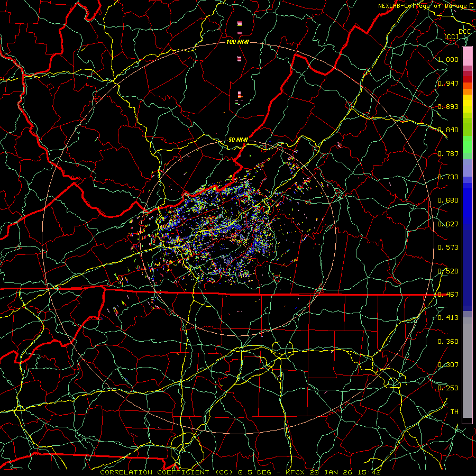Click the TH threshold label on the legend
The image size is (476, 476).
tap(454, 412)
